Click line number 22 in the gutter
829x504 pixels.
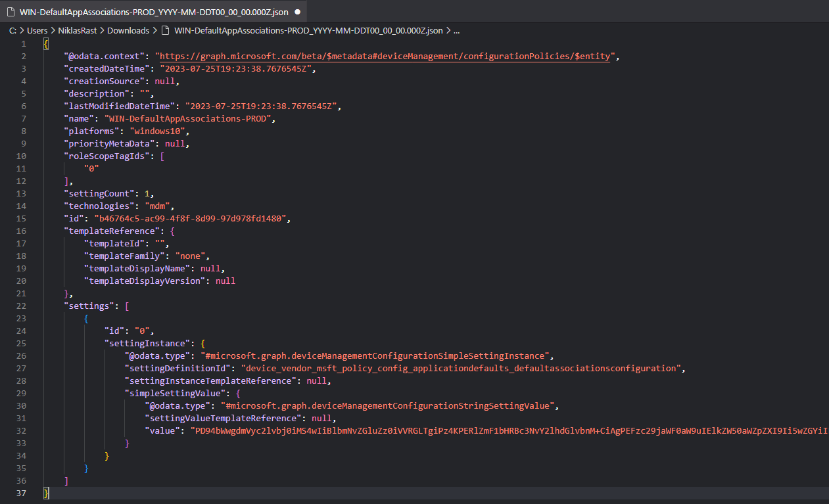pos(22,306)
